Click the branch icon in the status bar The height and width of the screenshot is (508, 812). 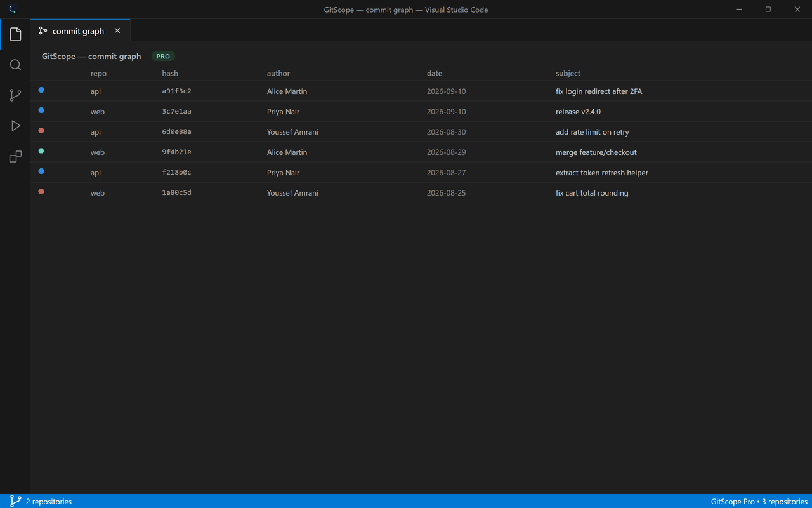pos(15,501)
